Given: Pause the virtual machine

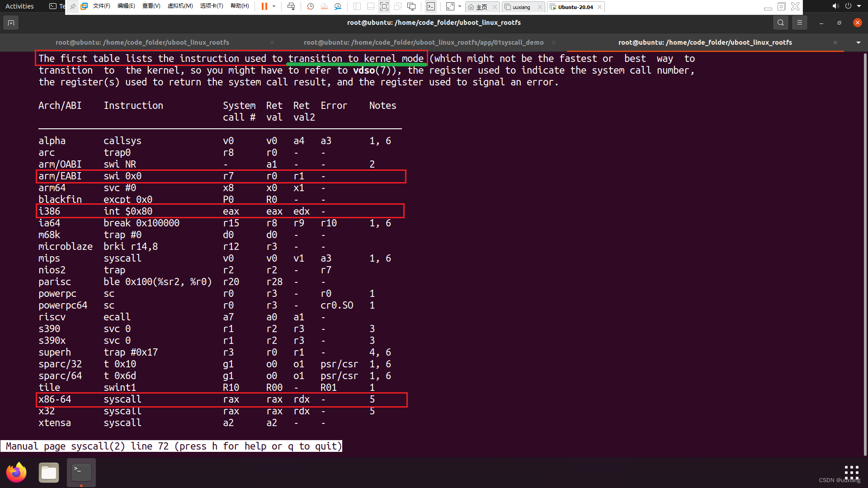Looking at the screenshot, I should [264, 6].
